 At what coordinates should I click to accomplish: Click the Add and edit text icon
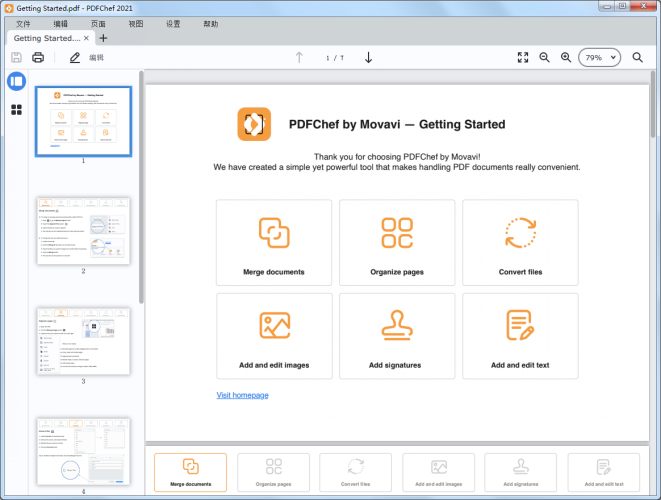coord(520,325)
